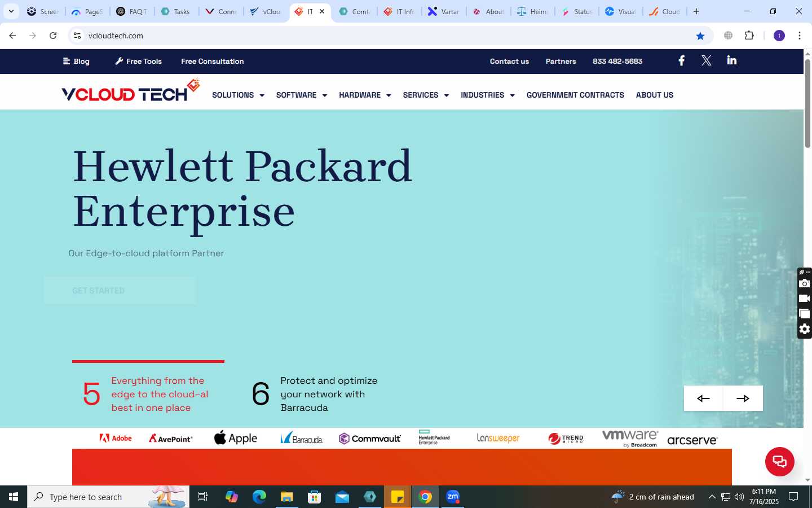Open the Chrome extensions puzzle icon
This screenshot has height=508, width=812.
[x=749, y=36]
